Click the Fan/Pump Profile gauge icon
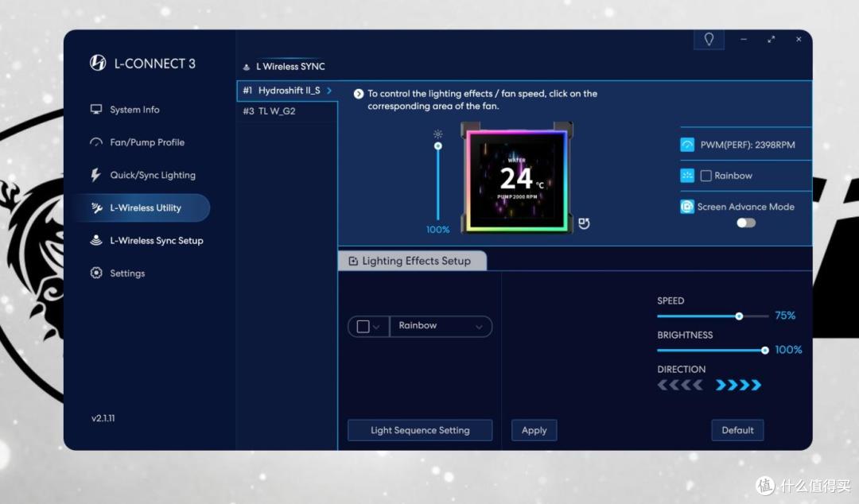 coord(96,142)
